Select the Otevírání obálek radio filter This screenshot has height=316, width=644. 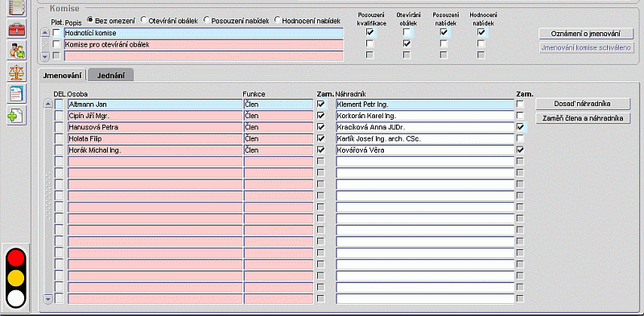(x=144, y=19)
